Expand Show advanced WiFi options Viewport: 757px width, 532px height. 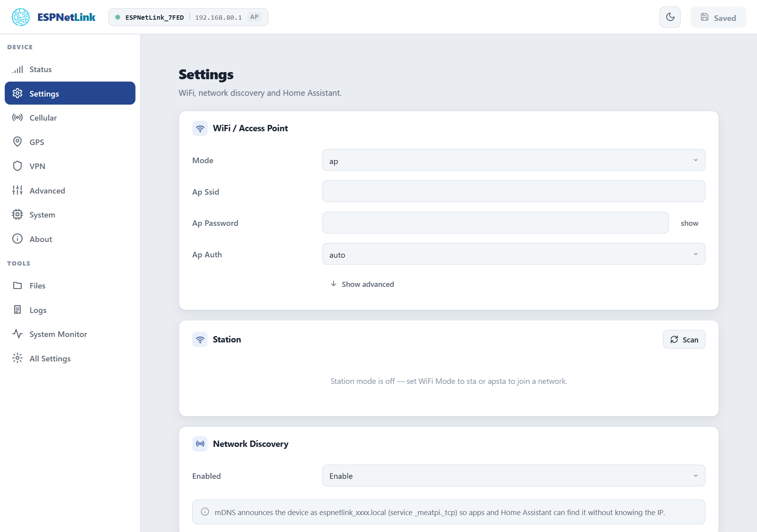click(362, 284)
